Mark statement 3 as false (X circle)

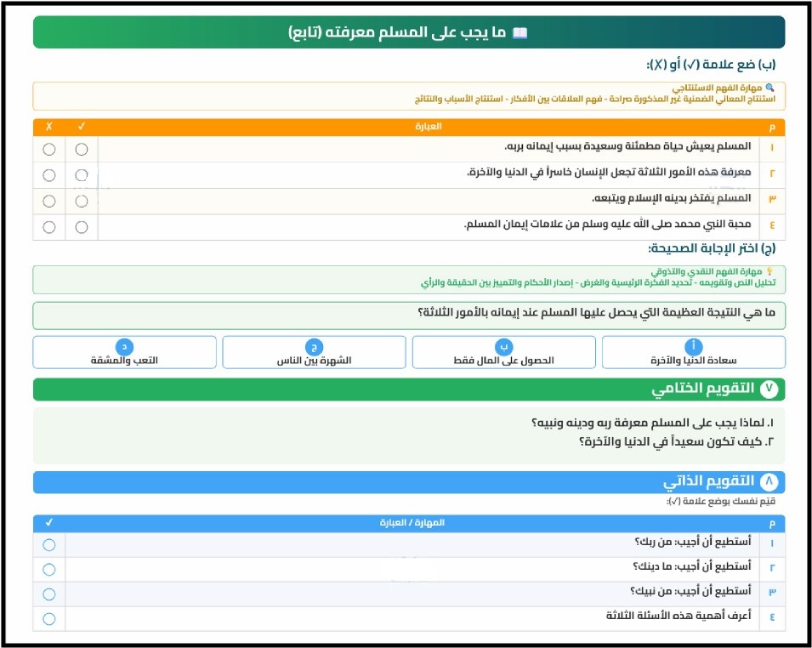point(49,201)
